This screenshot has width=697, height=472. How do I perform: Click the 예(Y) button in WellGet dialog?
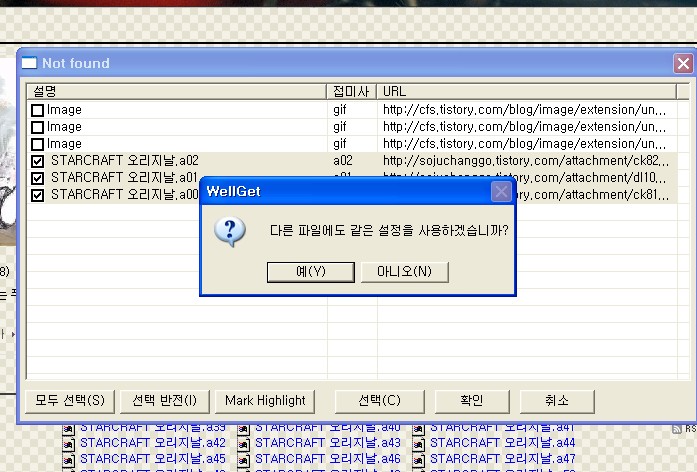[311, 272]
